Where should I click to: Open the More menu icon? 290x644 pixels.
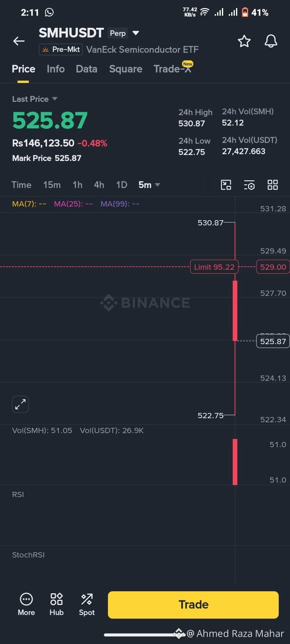tap(26, 604)
